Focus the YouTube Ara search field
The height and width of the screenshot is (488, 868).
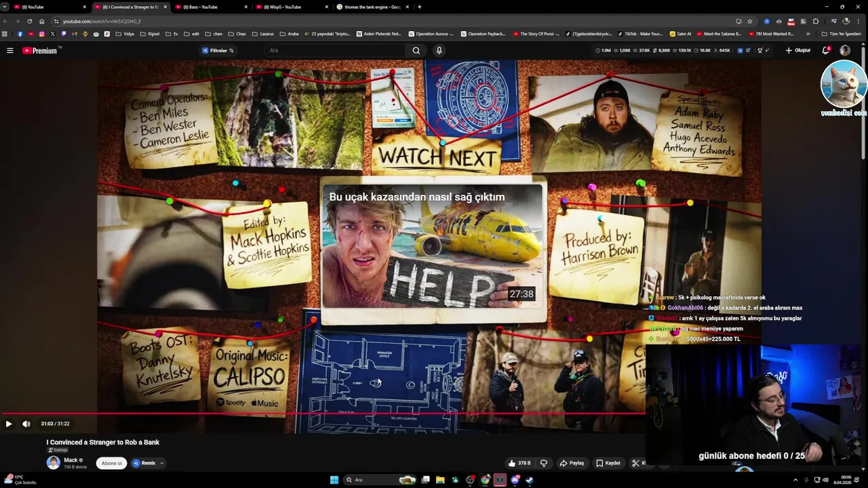point(336,50)
